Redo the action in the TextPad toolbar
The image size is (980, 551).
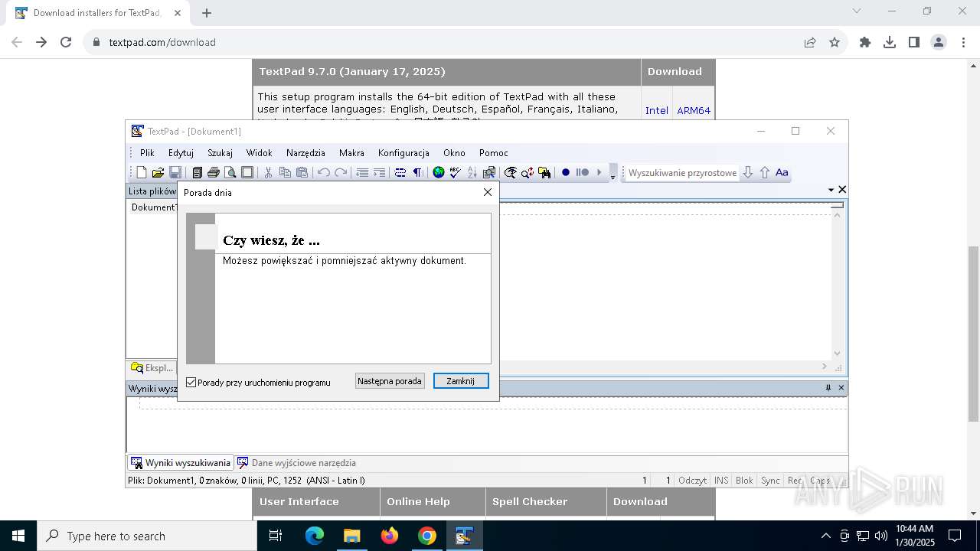(341, 172)
